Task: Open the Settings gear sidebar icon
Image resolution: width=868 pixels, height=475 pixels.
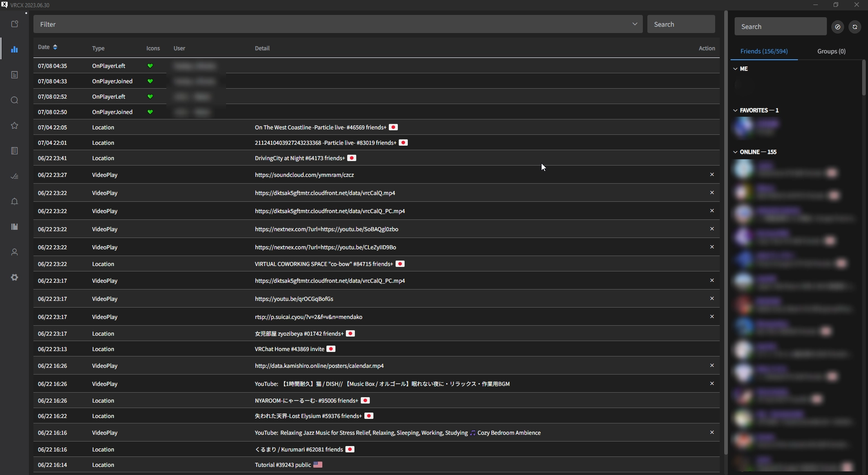Action: pos(14,277)
